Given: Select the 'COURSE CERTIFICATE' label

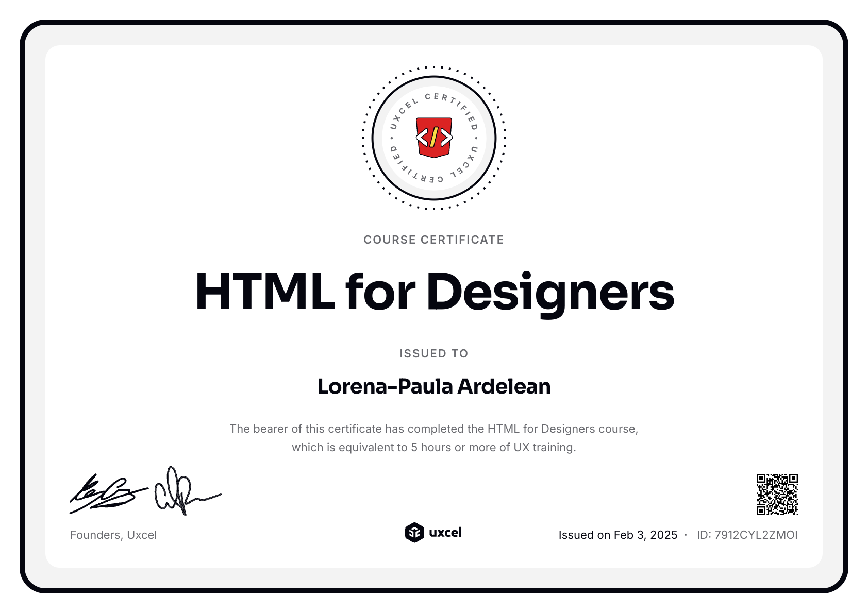Looking at the screenshot, I should [433, 240].
